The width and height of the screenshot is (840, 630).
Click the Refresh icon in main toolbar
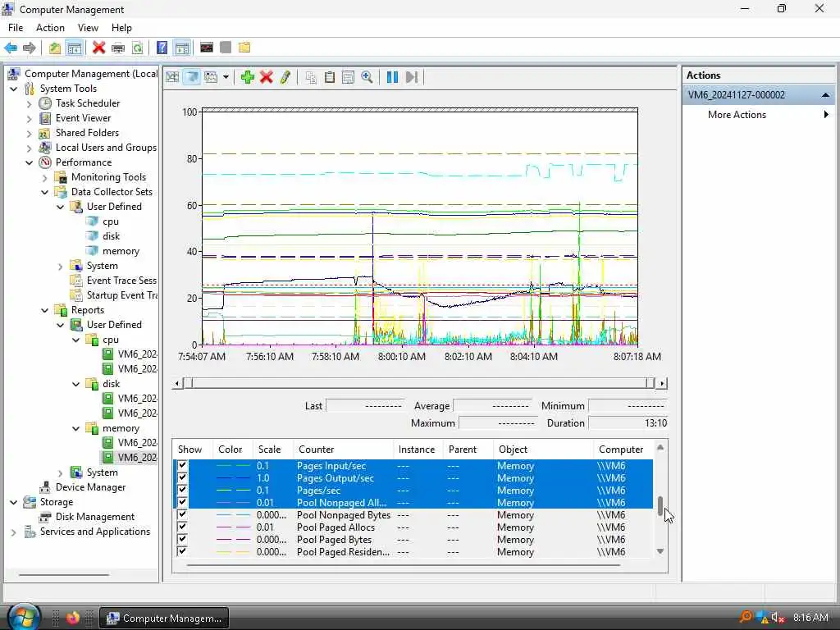tap(138, 48)
